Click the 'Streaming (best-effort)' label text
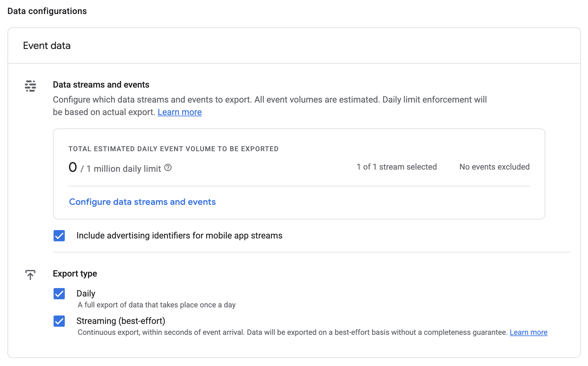 121,321
